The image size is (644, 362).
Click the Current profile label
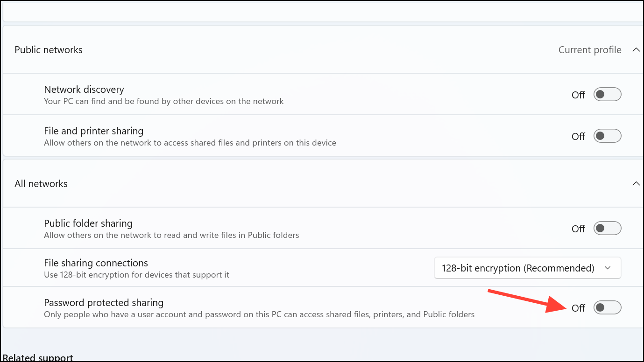[x=590, y=50]
